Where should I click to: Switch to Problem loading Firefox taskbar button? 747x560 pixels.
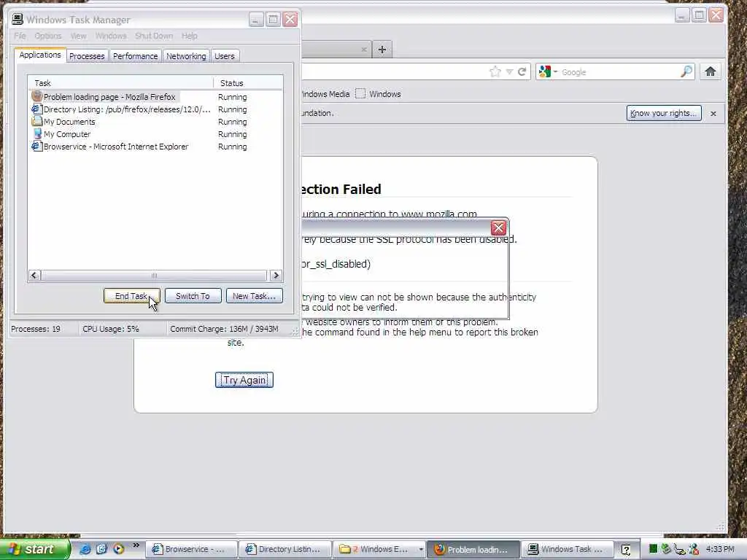[x=473, y=549]
